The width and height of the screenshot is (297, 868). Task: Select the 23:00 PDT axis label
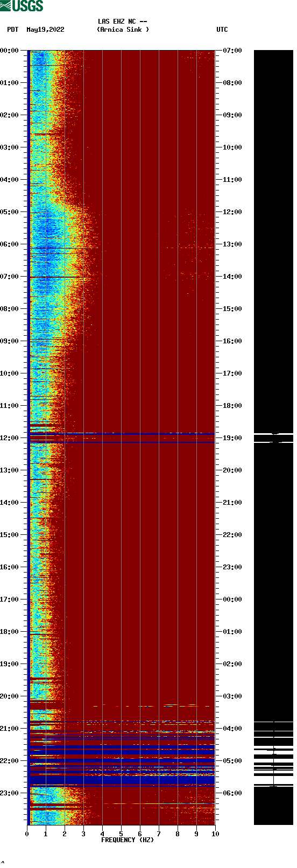click(x=10, y=793)
